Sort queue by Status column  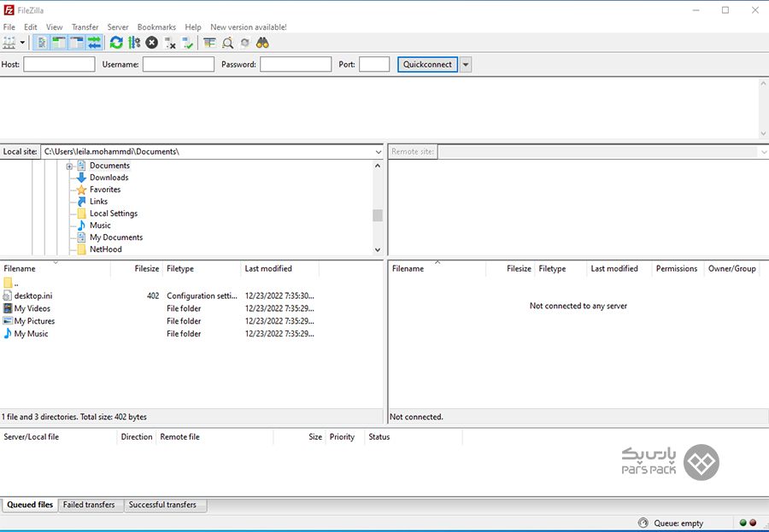[x=413, y=437]
